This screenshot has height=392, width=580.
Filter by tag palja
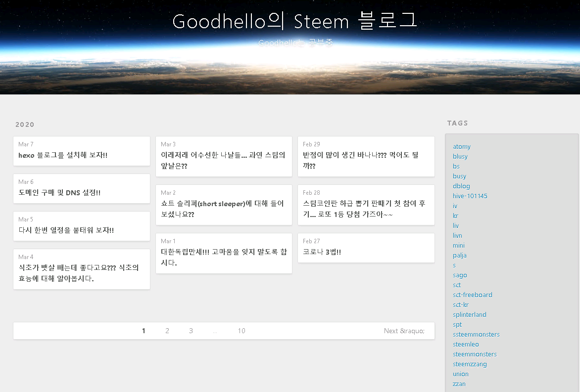(459, 255)
